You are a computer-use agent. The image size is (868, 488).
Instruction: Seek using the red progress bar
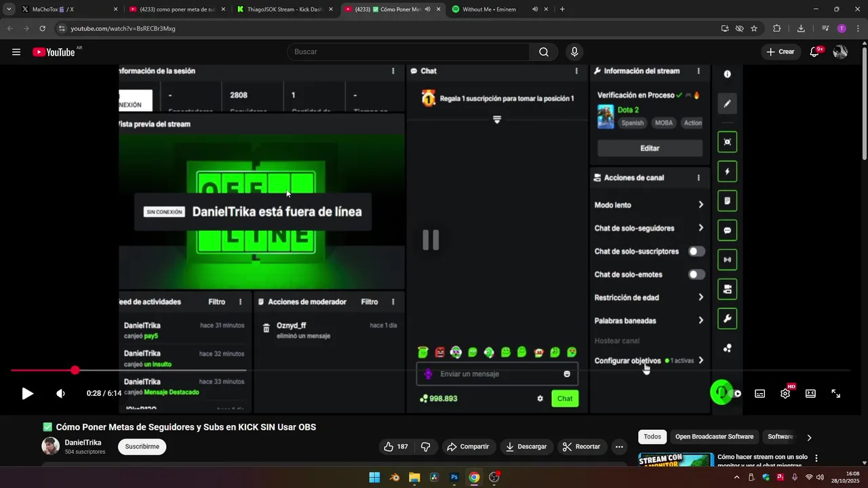[x=430, y=371]
